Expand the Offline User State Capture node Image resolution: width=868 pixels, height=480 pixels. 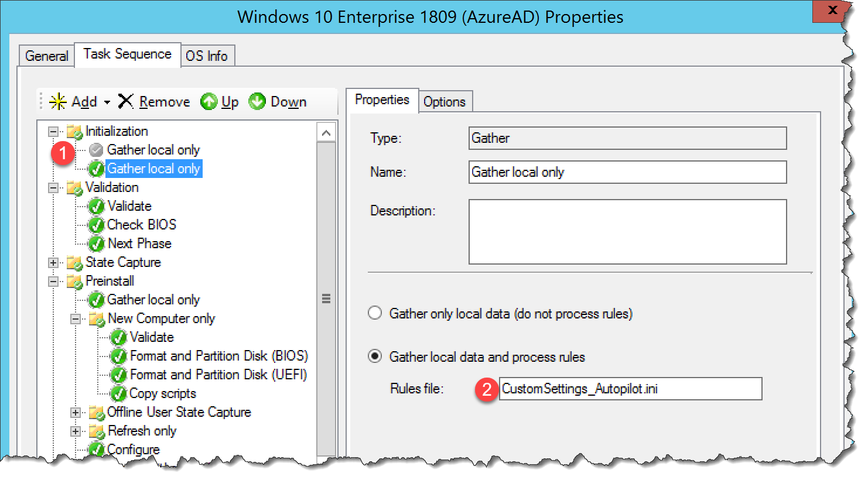tap(75, 412)
